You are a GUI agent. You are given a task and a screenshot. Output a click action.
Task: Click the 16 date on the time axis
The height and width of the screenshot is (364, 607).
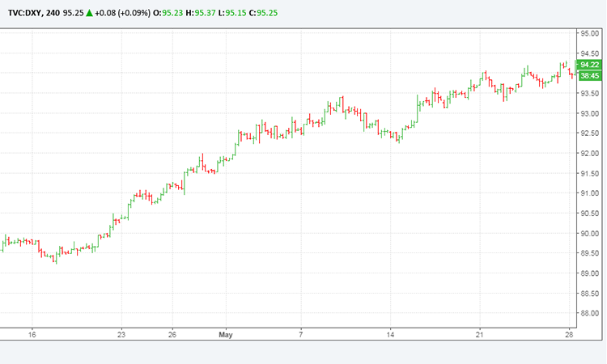point(32,334)
